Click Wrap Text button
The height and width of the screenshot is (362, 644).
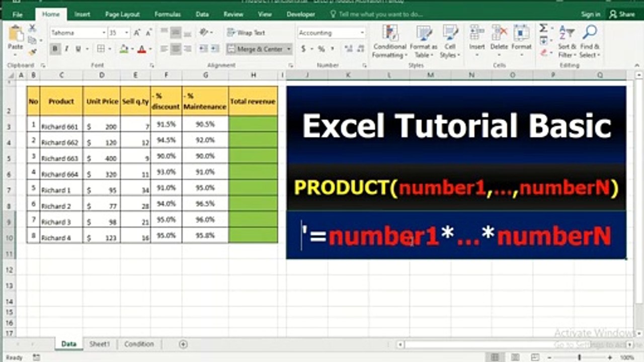click(x=246, y=33)
